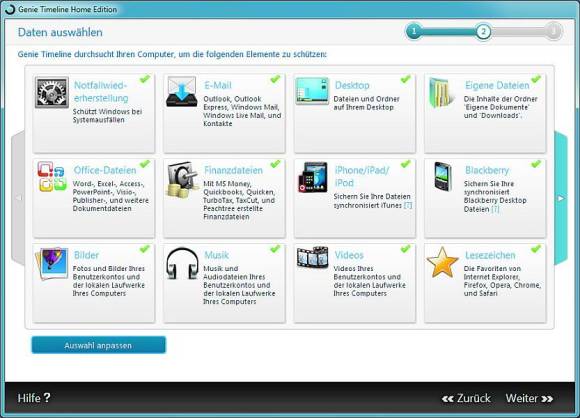580x418 pixels.
Task: Click the Hilfe question mark icon
Action: [47, 398]
